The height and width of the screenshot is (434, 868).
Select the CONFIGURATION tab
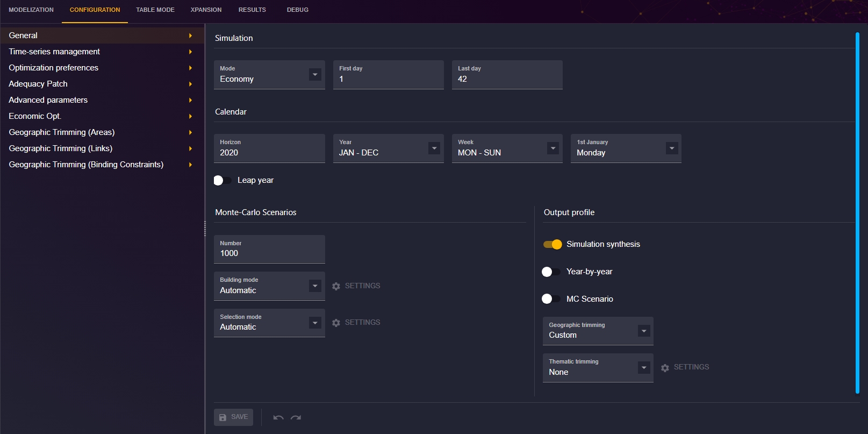pyautogui.click(x=95, y=10)
